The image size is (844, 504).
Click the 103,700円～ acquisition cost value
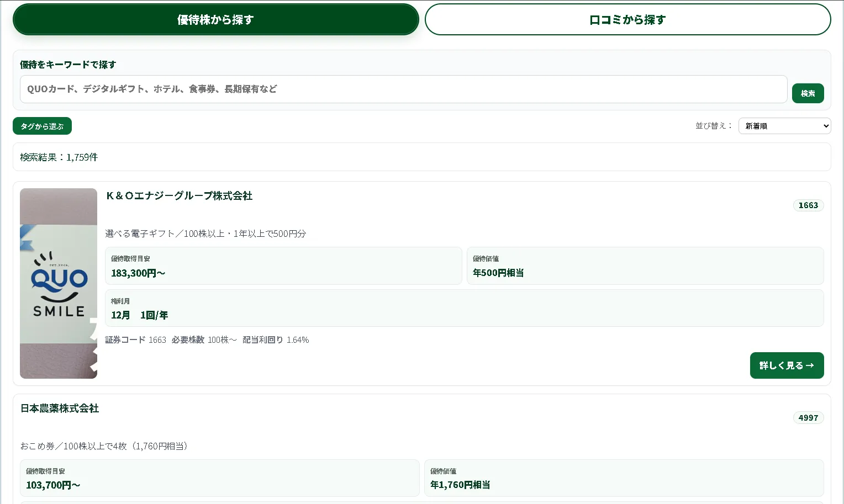click(x=53, y=485)
